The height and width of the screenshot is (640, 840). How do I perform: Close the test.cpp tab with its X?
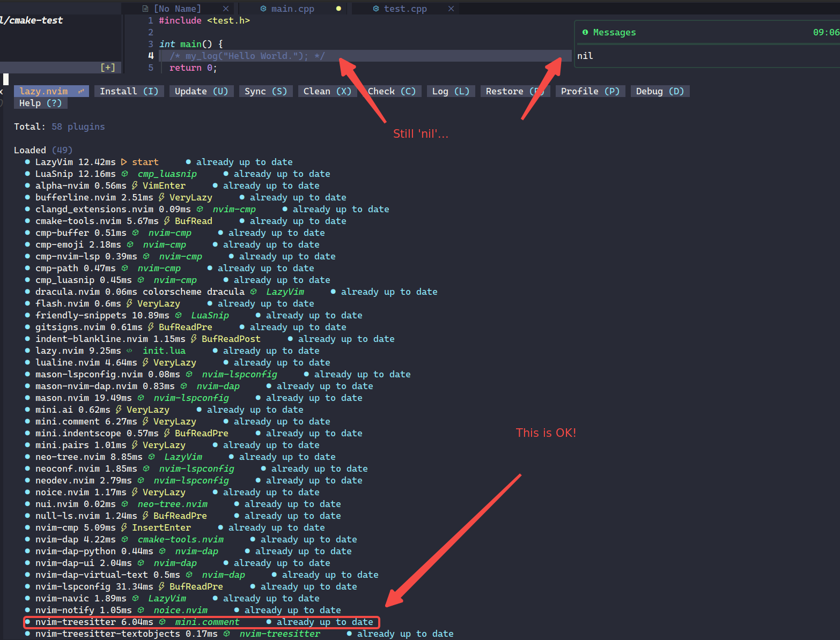point(451,9)
